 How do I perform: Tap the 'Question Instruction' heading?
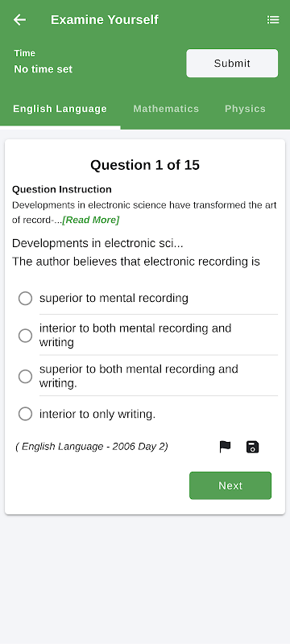[61, 189]
